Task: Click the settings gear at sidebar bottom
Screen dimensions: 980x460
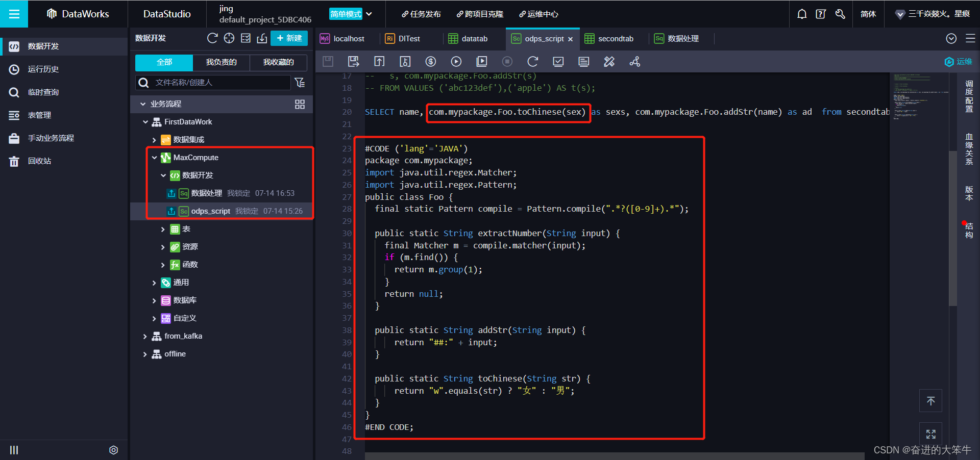Action: click(114, 450)
